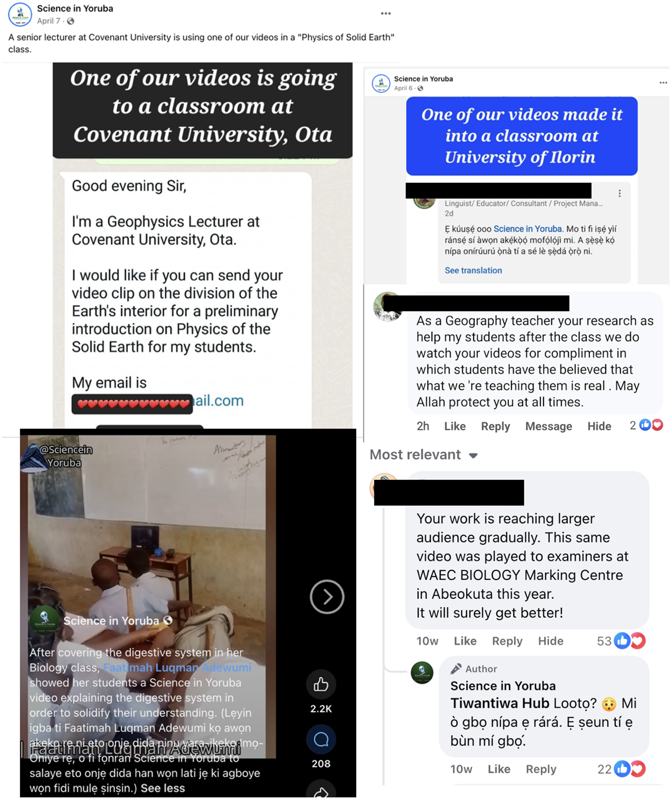View reactions on comment with 53 likes

621,641
